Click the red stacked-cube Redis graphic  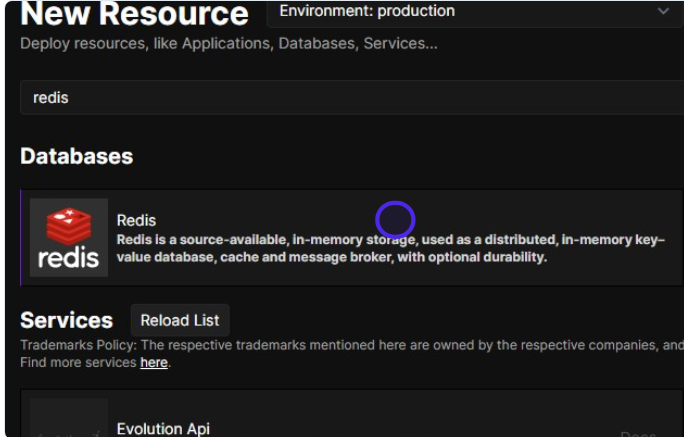coord(69,224)
